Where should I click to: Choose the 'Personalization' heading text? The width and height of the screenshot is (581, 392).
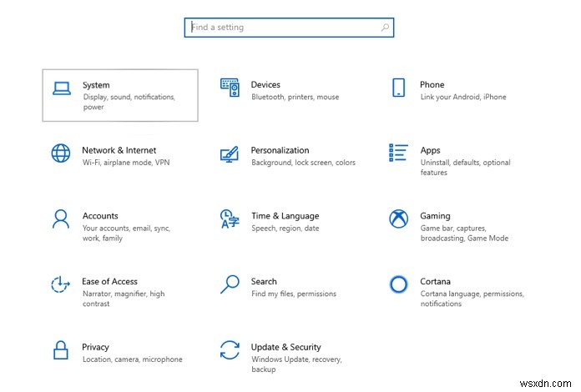(x=280, y=150)
